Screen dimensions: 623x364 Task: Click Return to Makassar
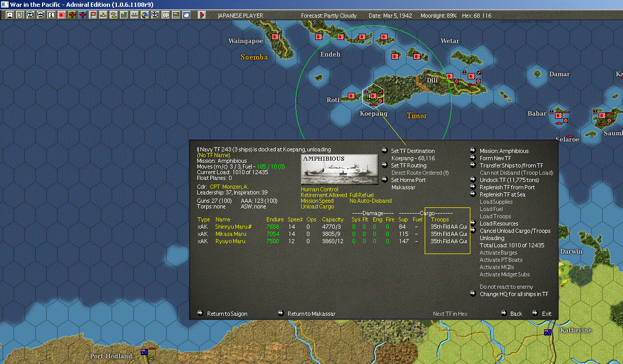point(311,314)
